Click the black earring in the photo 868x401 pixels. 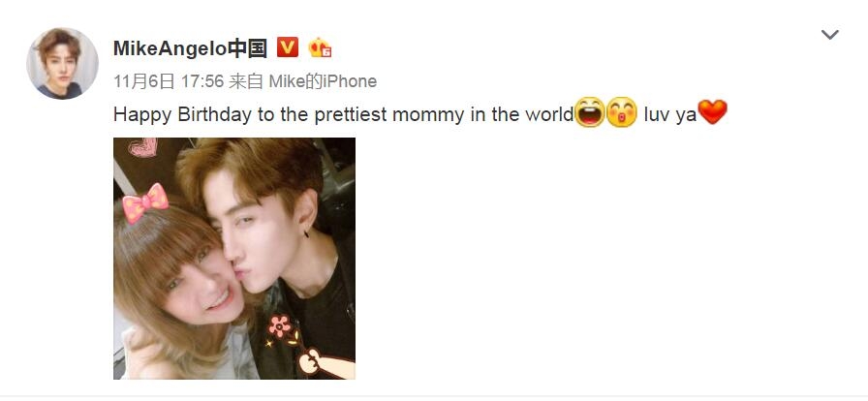point(306,233)
